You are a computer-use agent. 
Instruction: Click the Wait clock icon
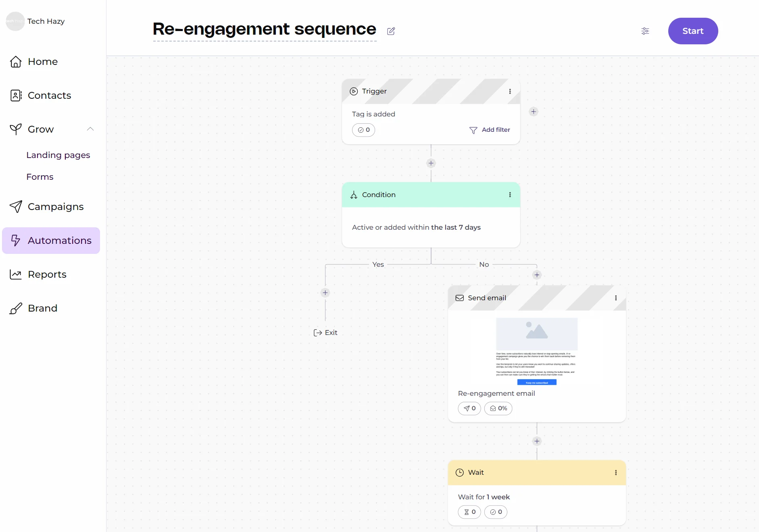460,472
